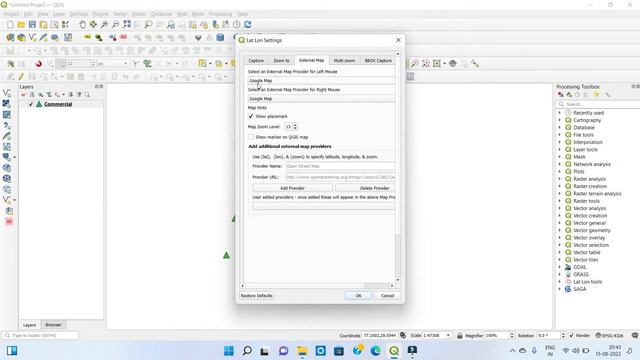The width and height of the screenshot is (640, 360).
Task: Expand the Lat Lon tools toolbox group
Action: [560, 282]
